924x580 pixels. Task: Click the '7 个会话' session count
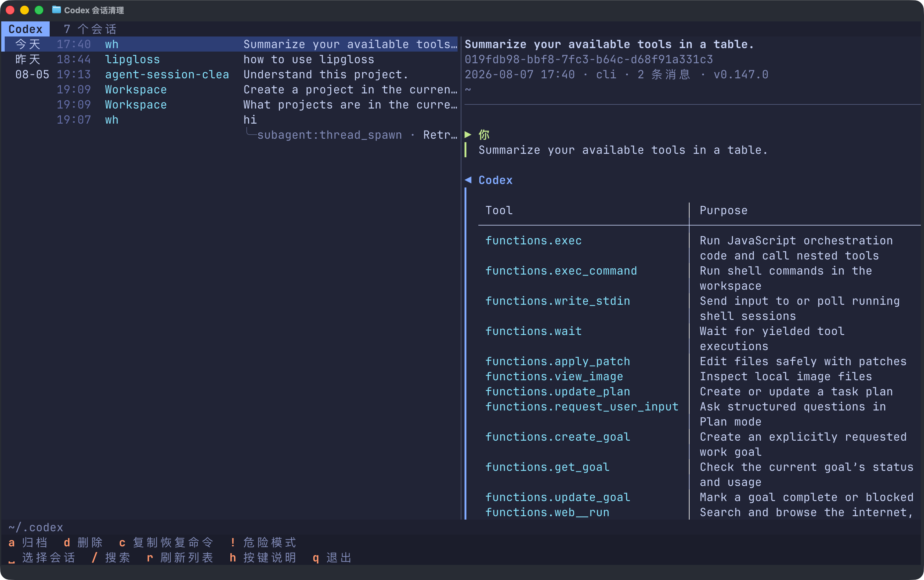point(90,29)
